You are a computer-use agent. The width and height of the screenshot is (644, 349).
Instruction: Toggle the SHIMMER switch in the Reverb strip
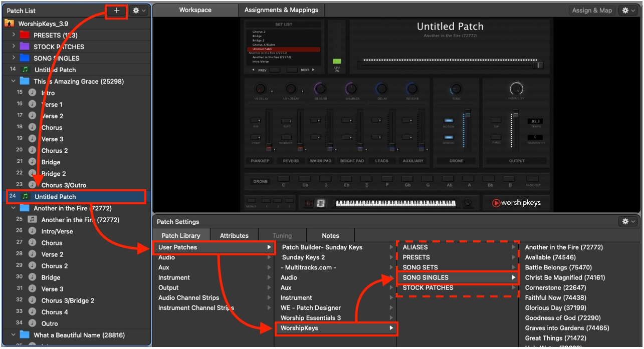pyautogui.click(x=286, y=137)
